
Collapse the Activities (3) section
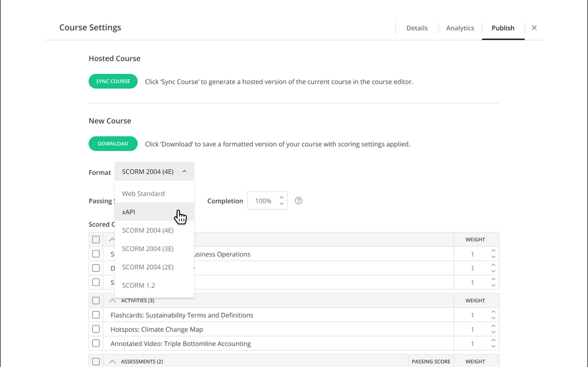coord(112,301)
